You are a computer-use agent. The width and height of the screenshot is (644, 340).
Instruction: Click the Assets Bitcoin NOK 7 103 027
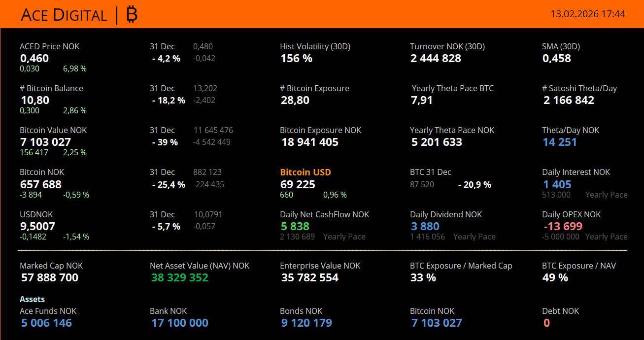tap(437, 323)
